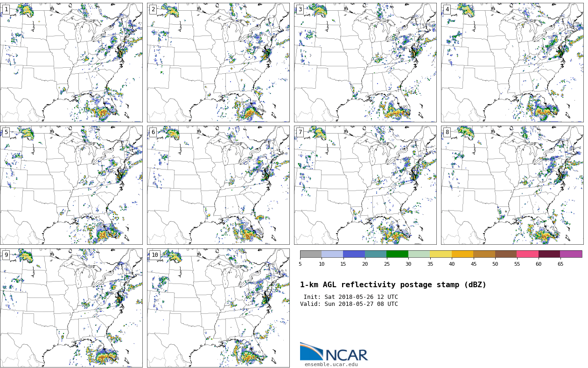588x368 pixels.
Task: Click the Valid time label
Action: click(349, 304)
